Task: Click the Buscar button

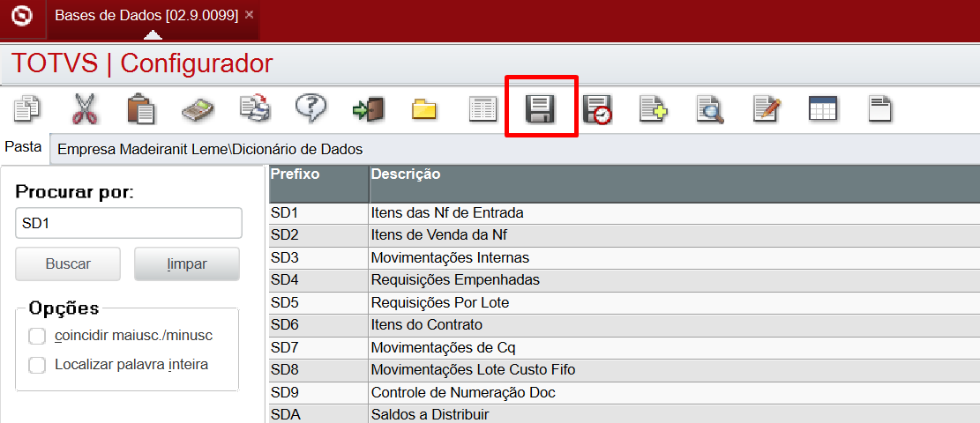Action: pos(68,264)
